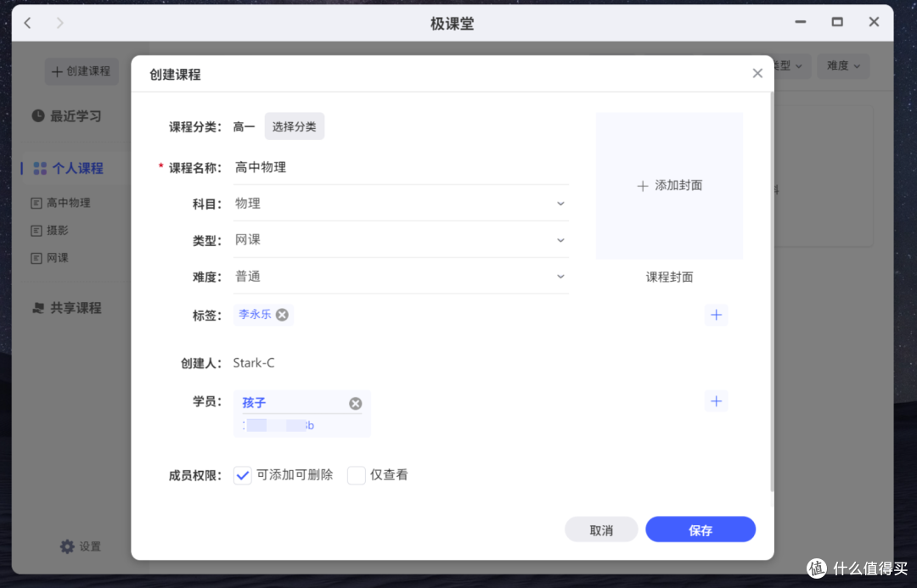Open 共享课程 in sidebar
The width and height of the screenshot is (917, 588).
click(x=67, y=308)
